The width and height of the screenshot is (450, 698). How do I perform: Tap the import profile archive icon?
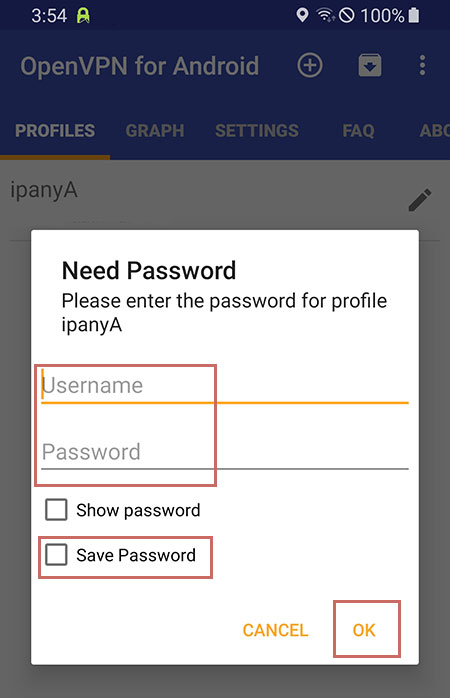pyautogui.click(x=370, y=66)
